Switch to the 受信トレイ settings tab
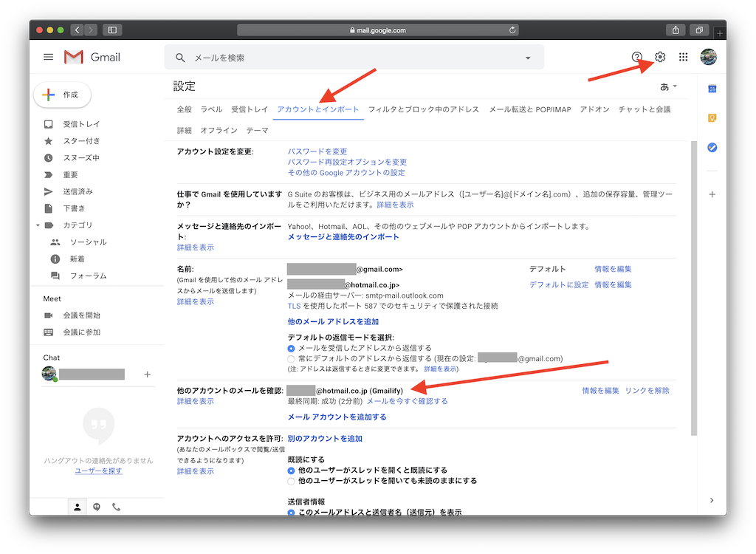Screen dimensions: 756x554 [250, 109]
